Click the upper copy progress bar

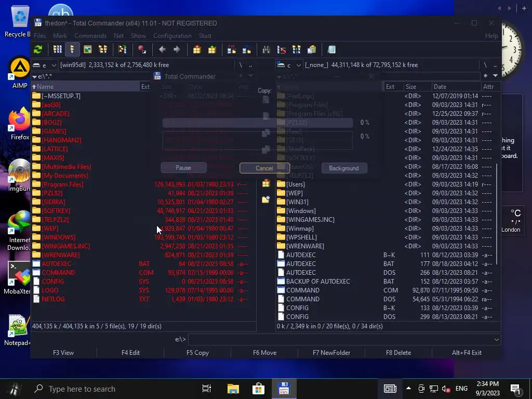click(258, 123)
